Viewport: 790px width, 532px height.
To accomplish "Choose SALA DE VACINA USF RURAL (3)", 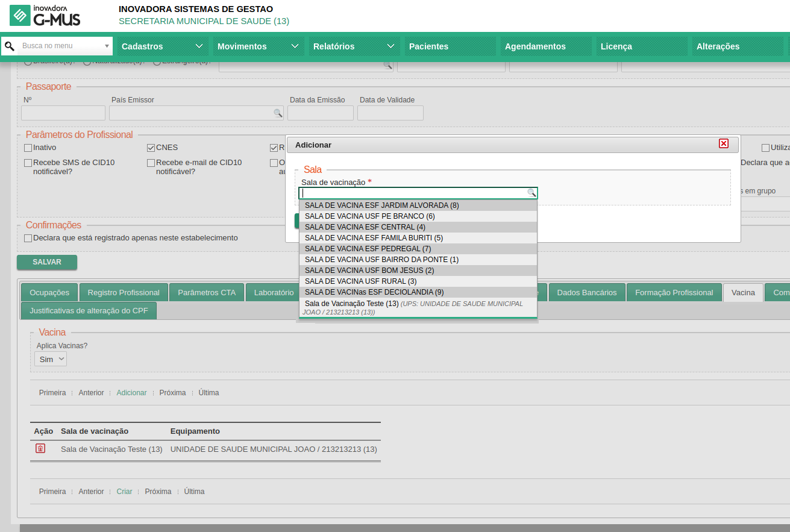I will [x=418, y=281].
